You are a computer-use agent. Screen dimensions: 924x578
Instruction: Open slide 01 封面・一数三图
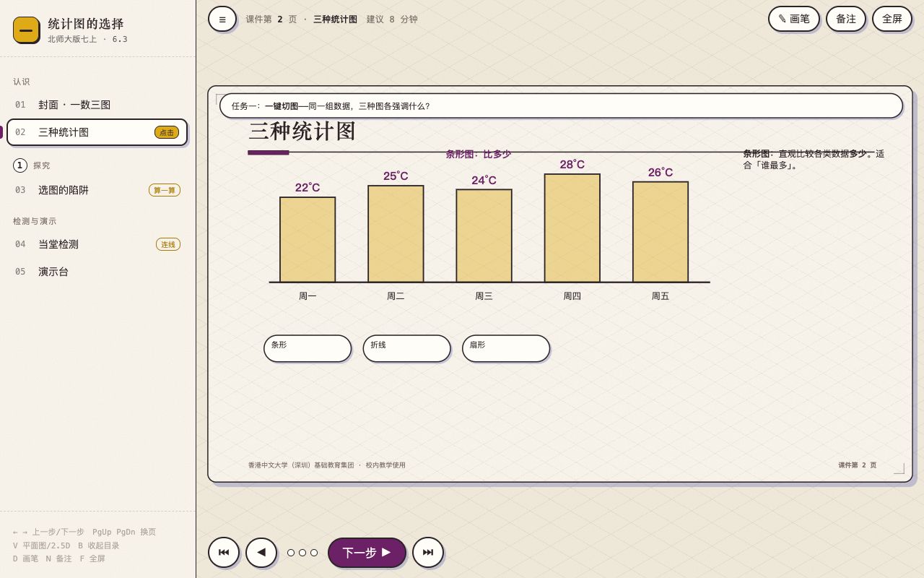[x=97, y=105]
